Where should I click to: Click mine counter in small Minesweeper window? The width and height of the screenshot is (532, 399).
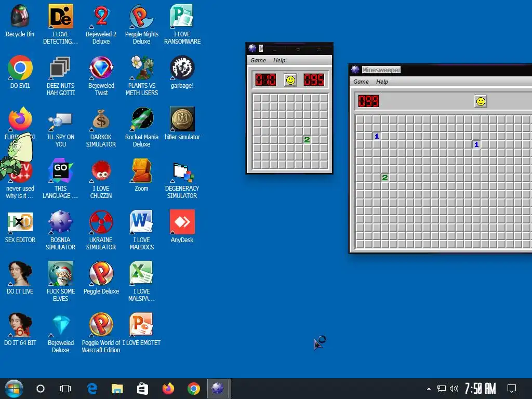[x=265, y=80]
